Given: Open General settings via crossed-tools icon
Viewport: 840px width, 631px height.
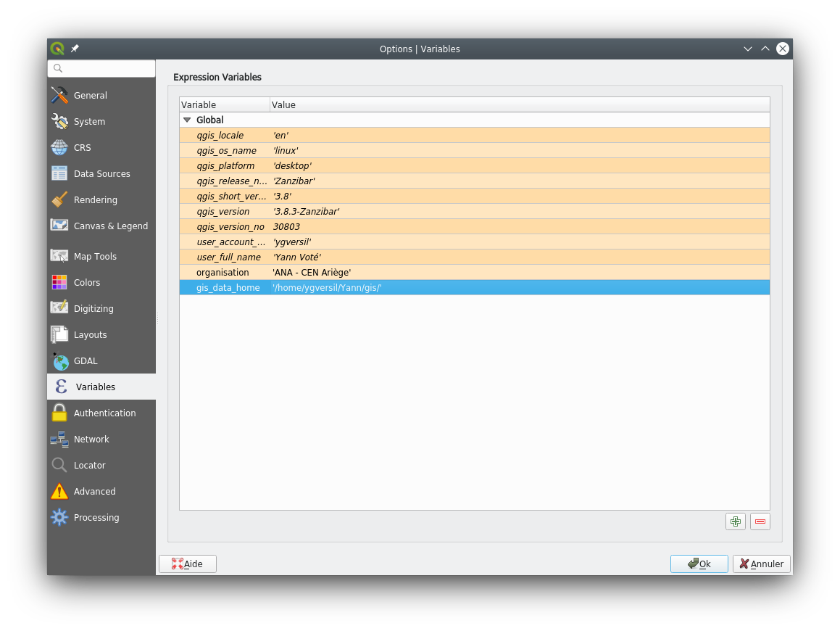Looking at the screenshot, I should pos(59,96).
